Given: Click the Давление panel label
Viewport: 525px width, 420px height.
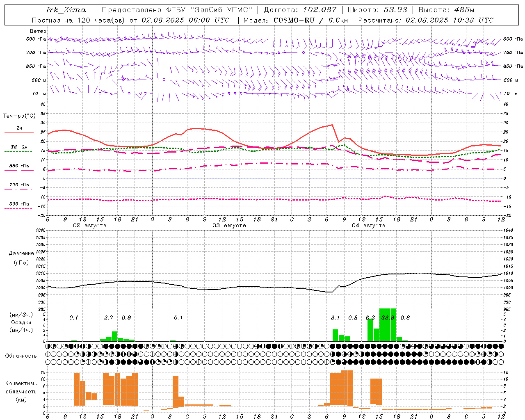Looking at the screenshot, I should pyautogui.click(x=21, y=253).
